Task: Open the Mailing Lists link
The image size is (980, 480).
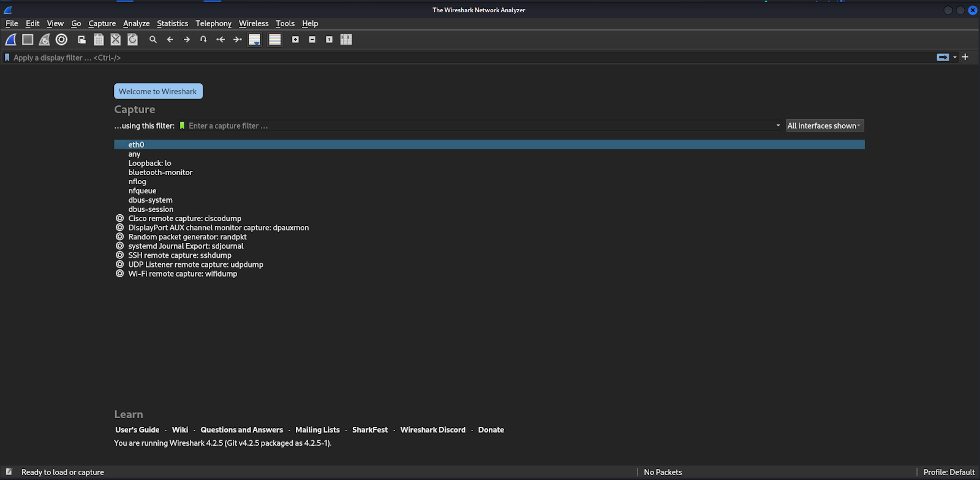Action: click(317, 430)
